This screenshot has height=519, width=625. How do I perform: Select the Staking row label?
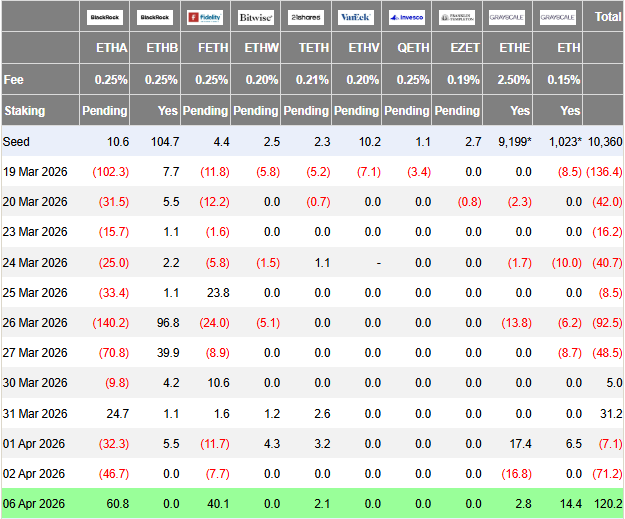[x=24, y=110]
